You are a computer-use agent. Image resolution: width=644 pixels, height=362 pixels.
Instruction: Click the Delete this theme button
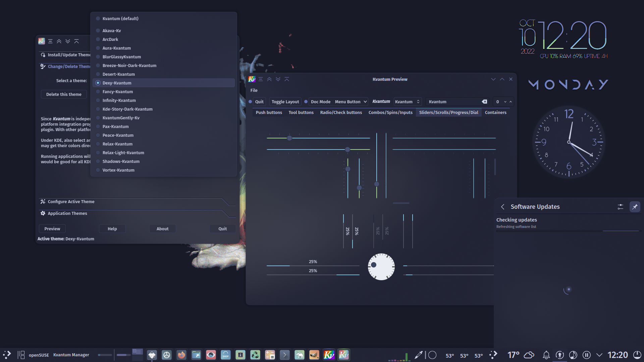coord(64,94)
